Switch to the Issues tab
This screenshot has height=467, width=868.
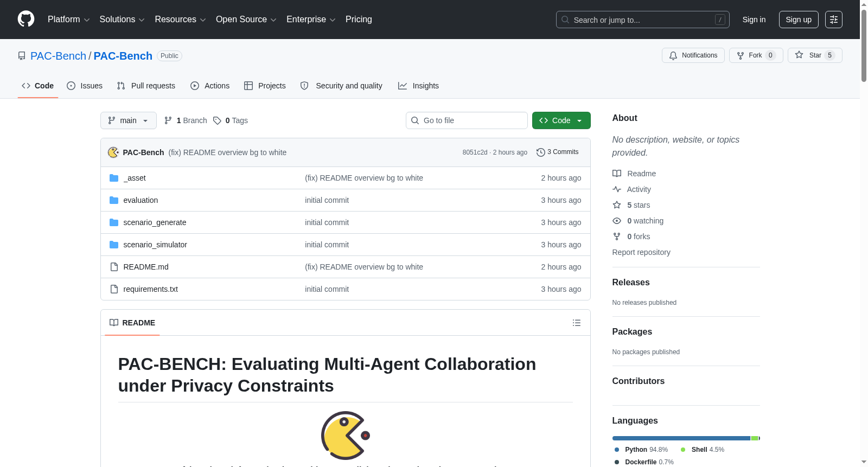pyautogui.click(x=85, y=86)
